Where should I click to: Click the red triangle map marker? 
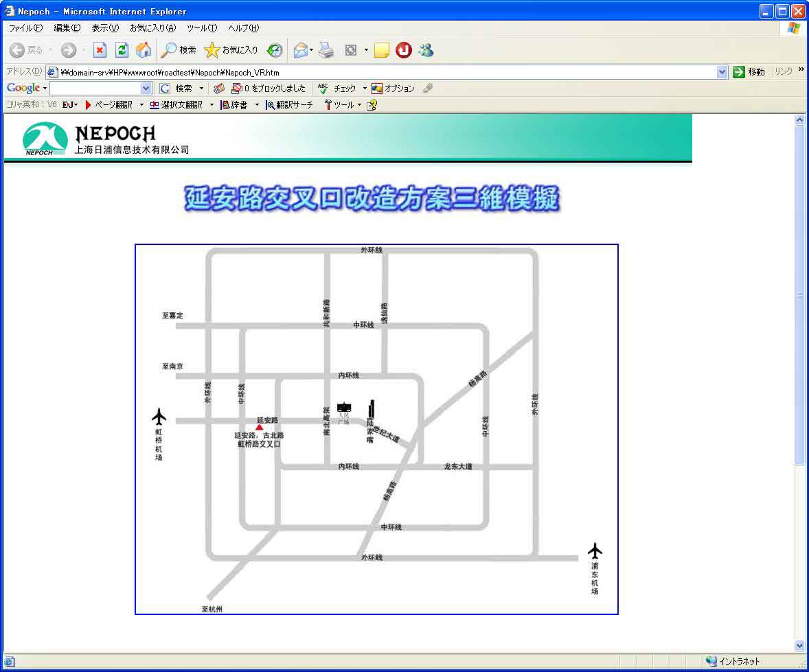(260, 428)
